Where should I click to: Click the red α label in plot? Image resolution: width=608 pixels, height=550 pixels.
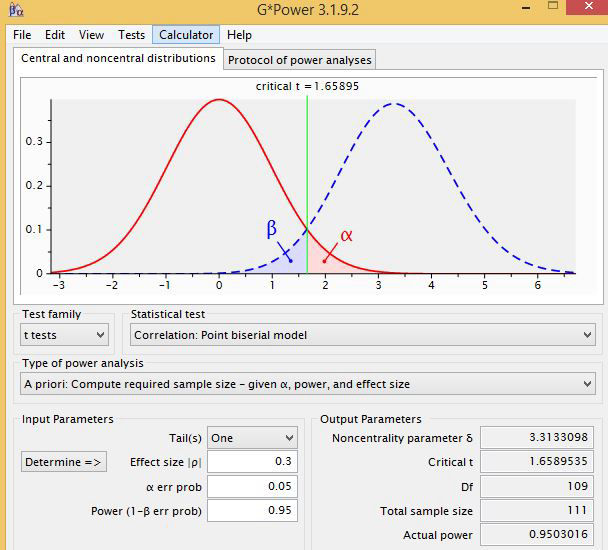tap(346, 236)
